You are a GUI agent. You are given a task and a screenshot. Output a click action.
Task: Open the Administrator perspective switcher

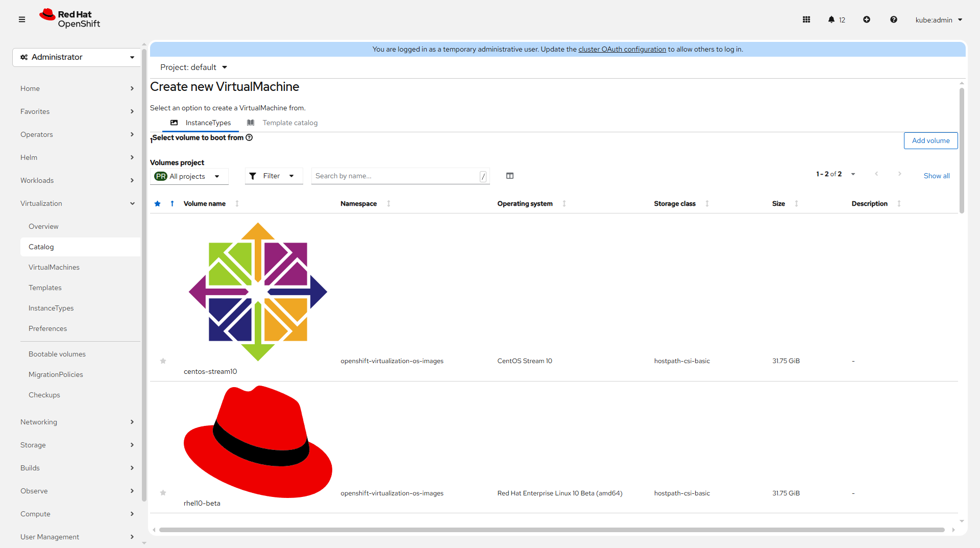77,57
